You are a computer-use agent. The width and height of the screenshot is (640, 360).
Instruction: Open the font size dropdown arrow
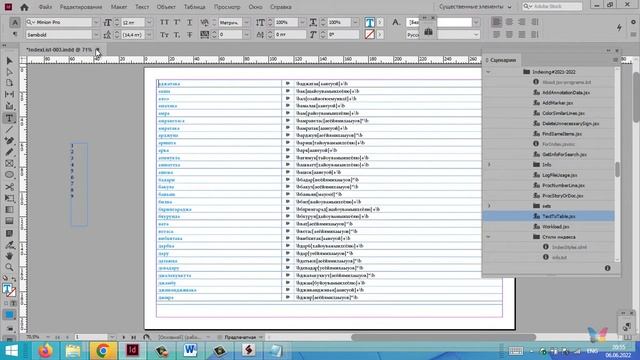pyautogui.click(x=149, y=22)
